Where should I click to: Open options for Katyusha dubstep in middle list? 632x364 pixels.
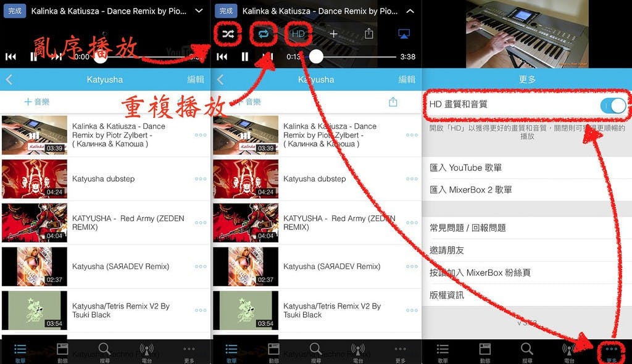[x=412, y=178]
